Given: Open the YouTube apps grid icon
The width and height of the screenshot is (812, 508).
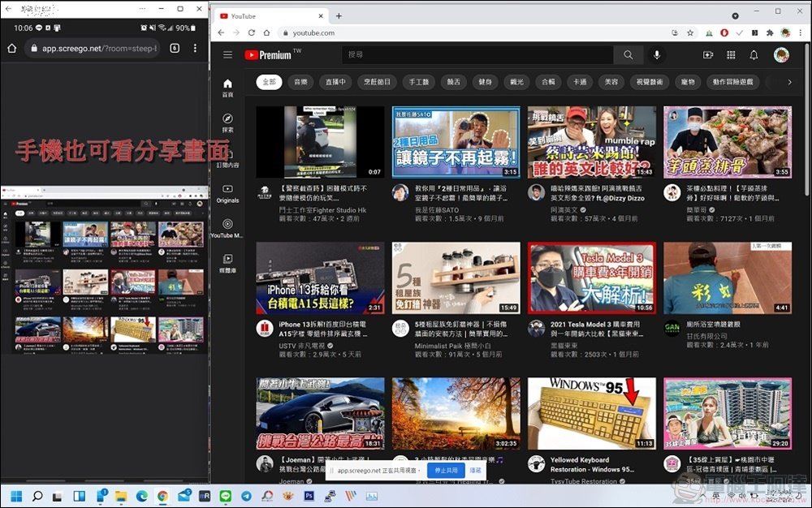Looking at the screenshot, I should [731, 55].
